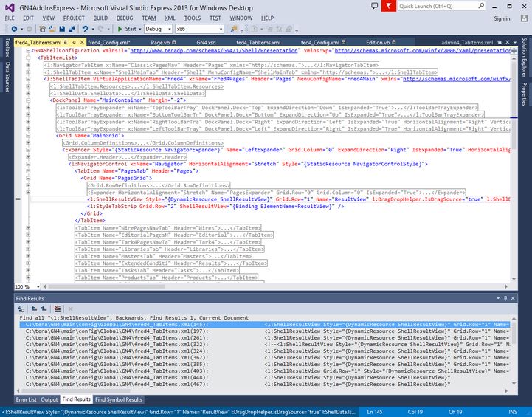Open the FILE menu
The image size is (532, 417).
(x=10, y=18)
